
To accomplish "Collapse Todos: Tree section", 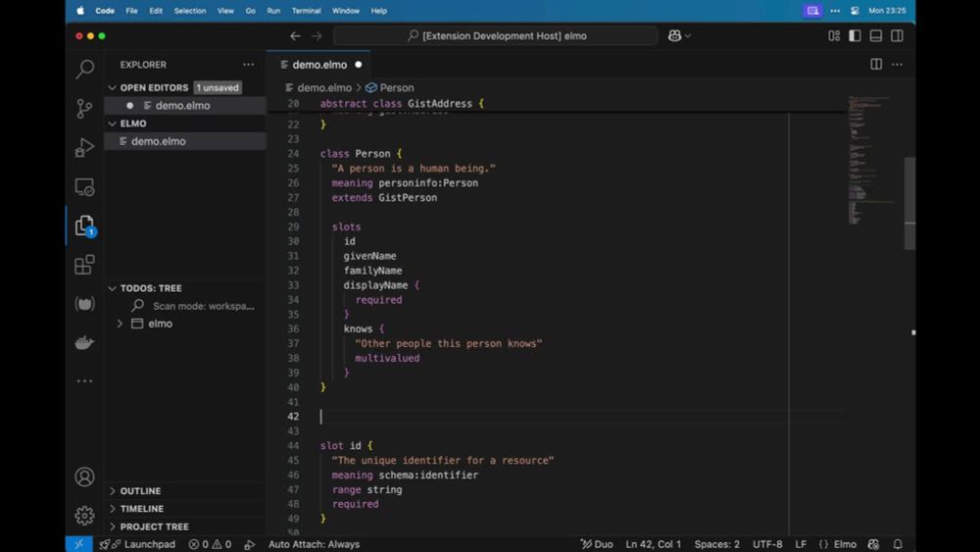I will pyautogui.click(x=112, y=288).
